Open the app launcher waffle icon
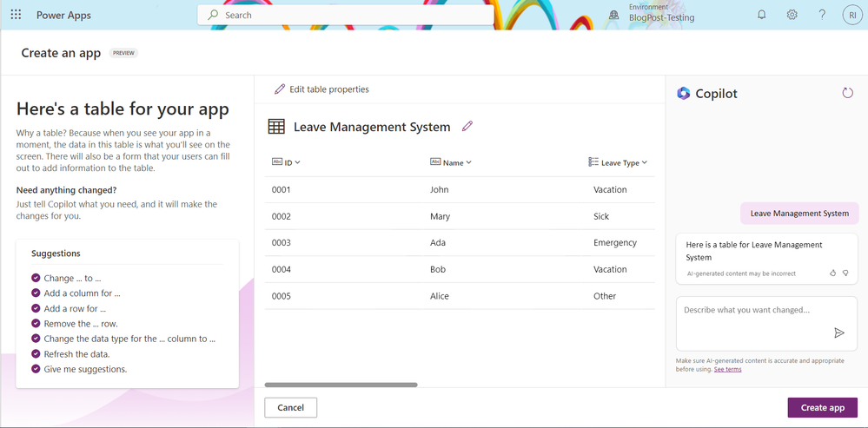The height and width of the screenshot is (428, 868). [16, 15]
